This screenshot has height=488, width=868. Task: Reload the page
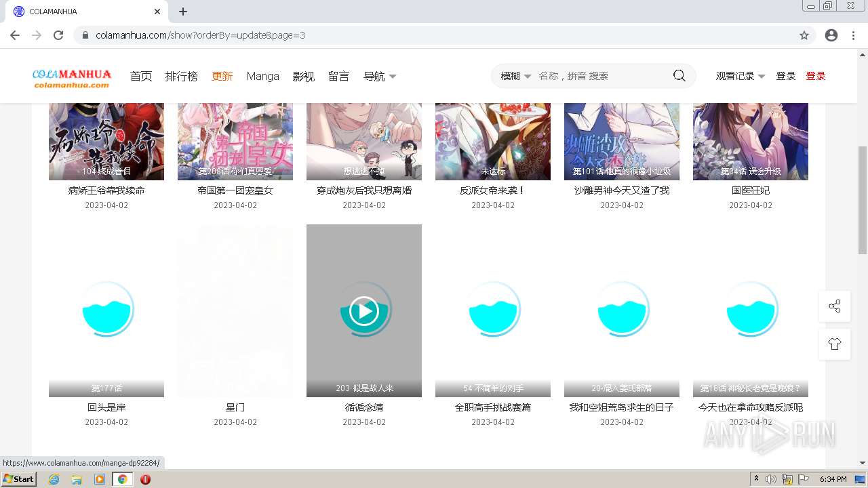[x=58, y=35]
